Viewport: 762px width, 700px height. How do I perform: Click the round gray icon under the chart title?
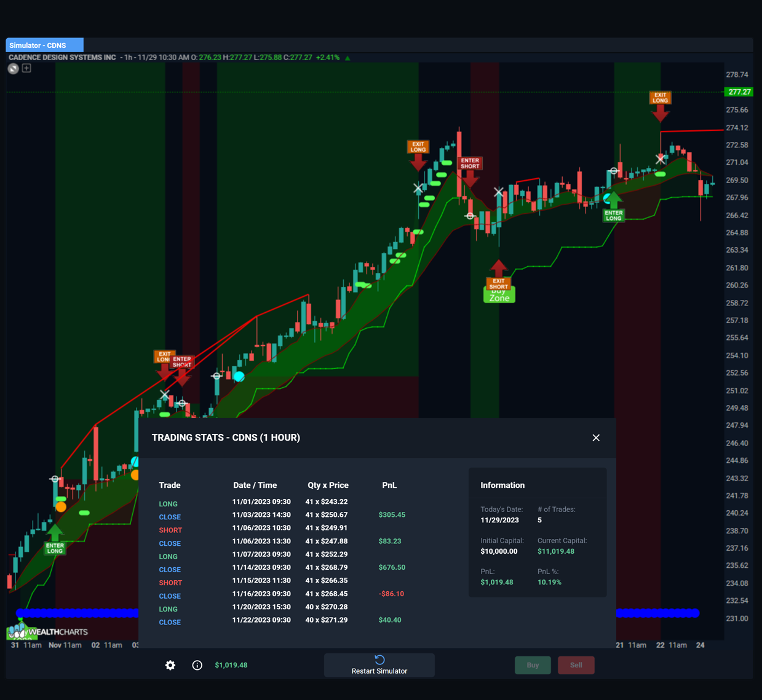(x=13, y=68)
